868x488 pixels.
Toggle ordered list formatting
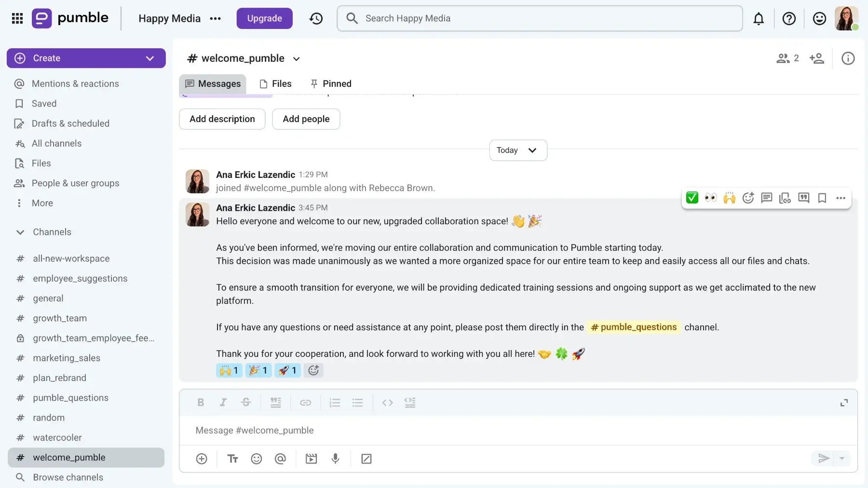click(335, 403)
